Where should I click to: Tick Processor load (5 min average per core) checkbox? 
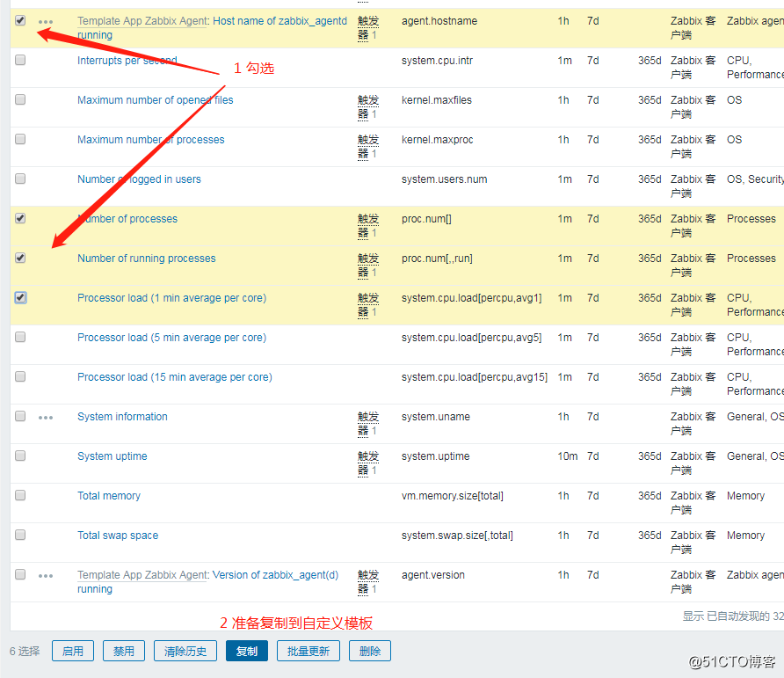(20, 337)
